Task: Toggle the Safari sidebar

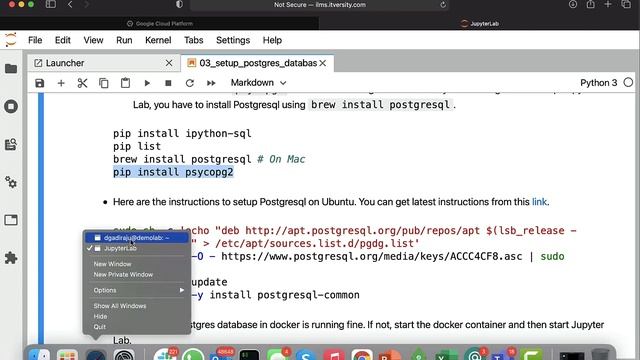Action: 51,4
